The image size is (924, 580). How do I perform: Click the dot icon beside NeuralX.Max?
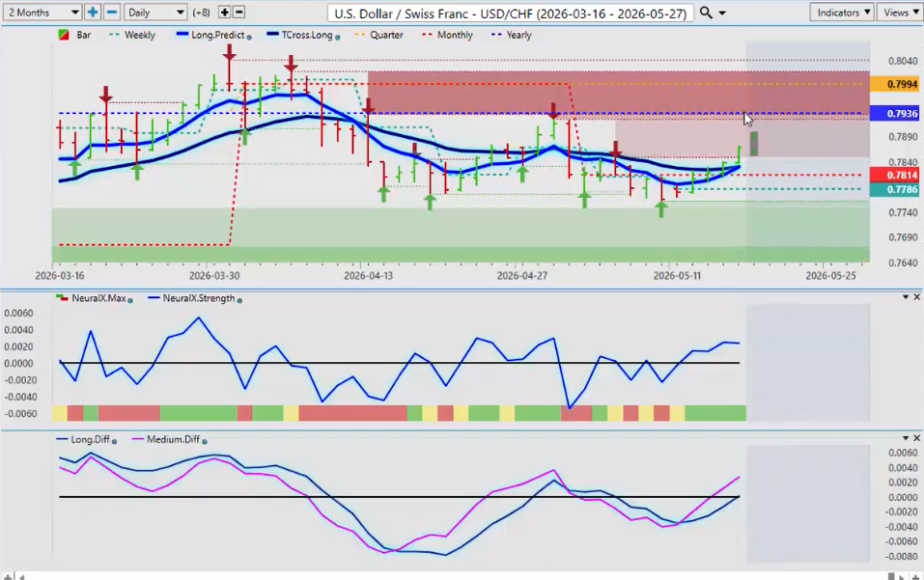[x=130, y=300]
